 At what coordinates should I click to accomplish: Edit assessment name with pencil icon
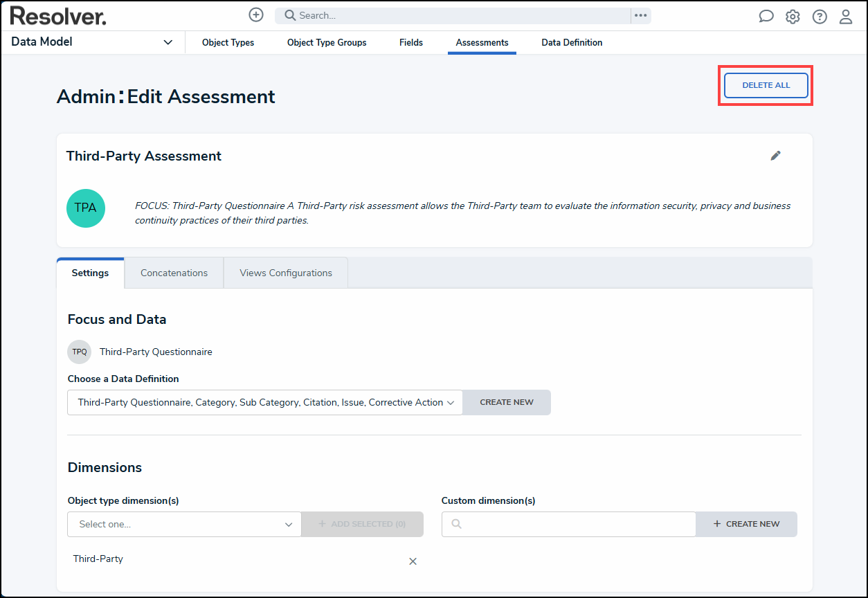click(775, 156)
